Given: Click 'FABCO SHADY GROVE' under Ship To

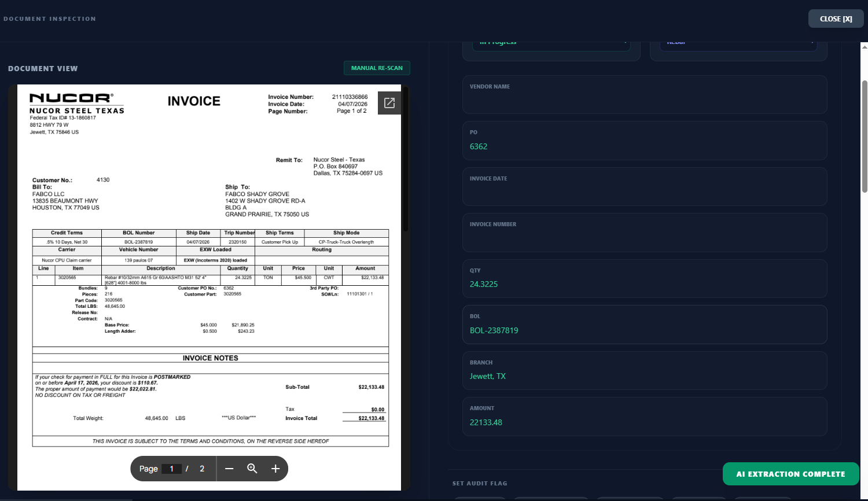Looking at the screenshot, I should (x=258, y=194).
